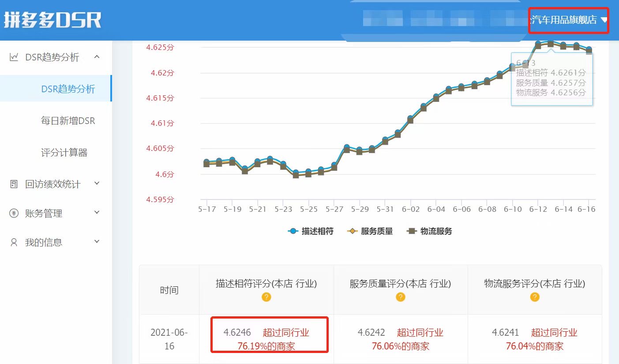Open the help tooltip for 服务质量评分 column
Viewport: 619px width, 364px height.
pyautogui.click(x=400, y=297)
